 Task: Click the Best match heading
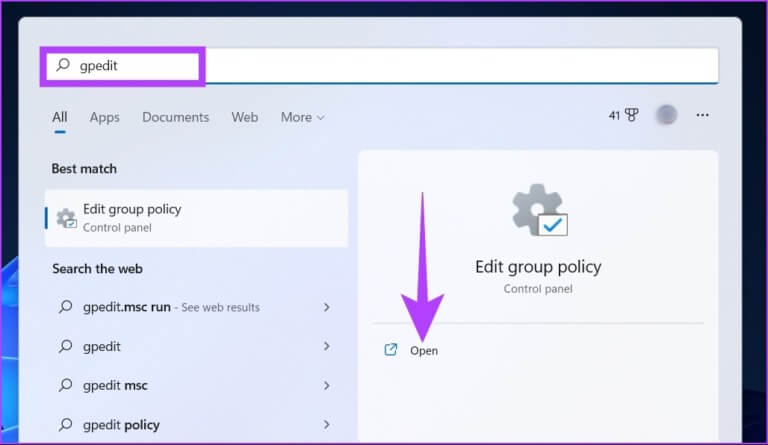point(84,168)
